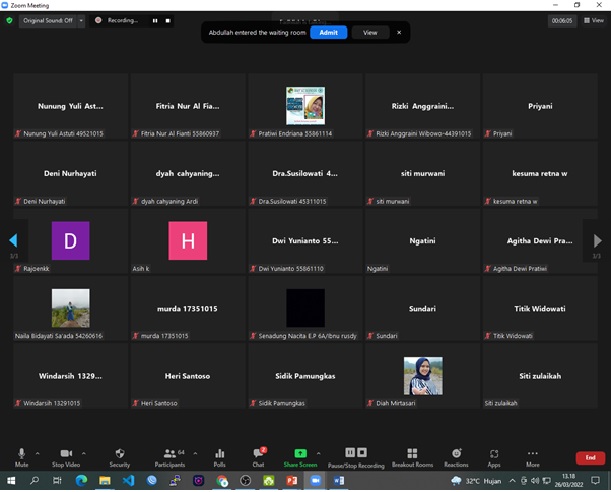The height and width of the screenshot is (492, 614).
Task: Click the green Share Screen icon
Action: [300, 455]
